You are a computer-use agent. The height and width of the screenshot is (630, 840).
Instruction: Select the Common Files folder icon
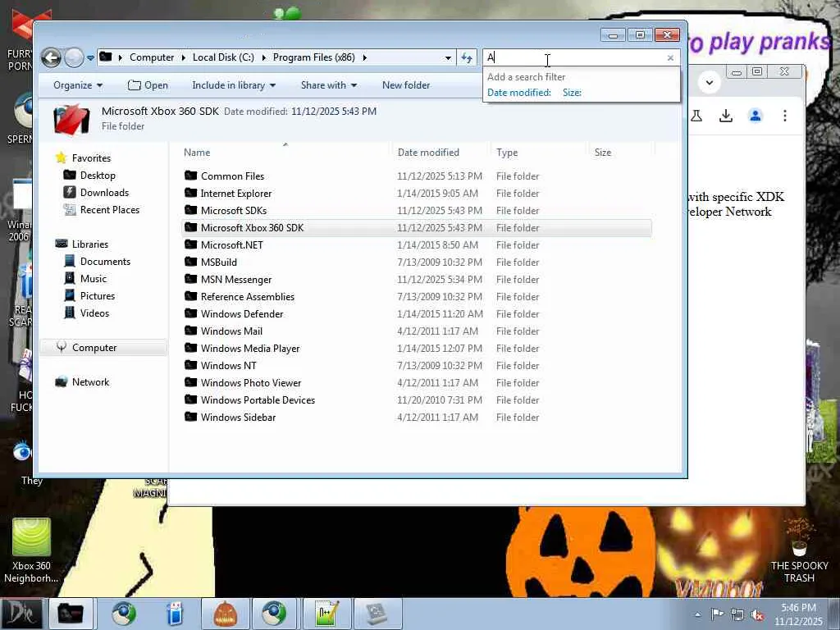pos(190,176)
